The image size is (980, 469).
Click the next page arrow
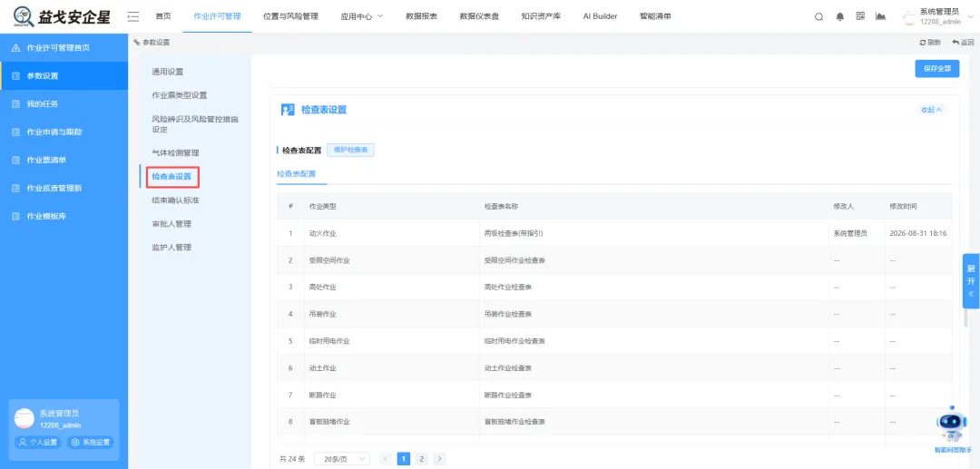[x=440, y=459]
